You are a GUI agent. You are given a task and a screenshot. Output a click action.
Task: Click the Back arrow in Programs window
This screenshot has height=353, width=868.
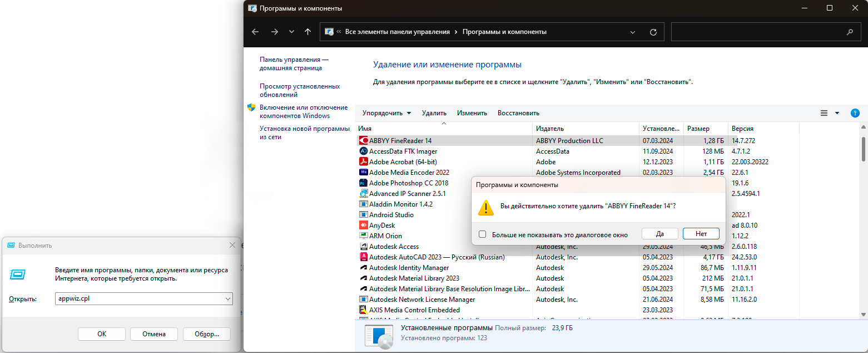(255, 32)
